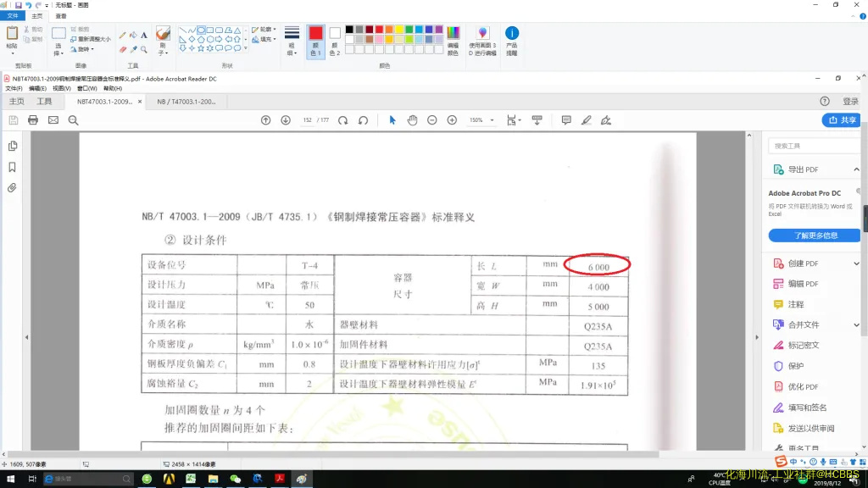
Task: Pick the black color swatch
Action: [349, 30]
